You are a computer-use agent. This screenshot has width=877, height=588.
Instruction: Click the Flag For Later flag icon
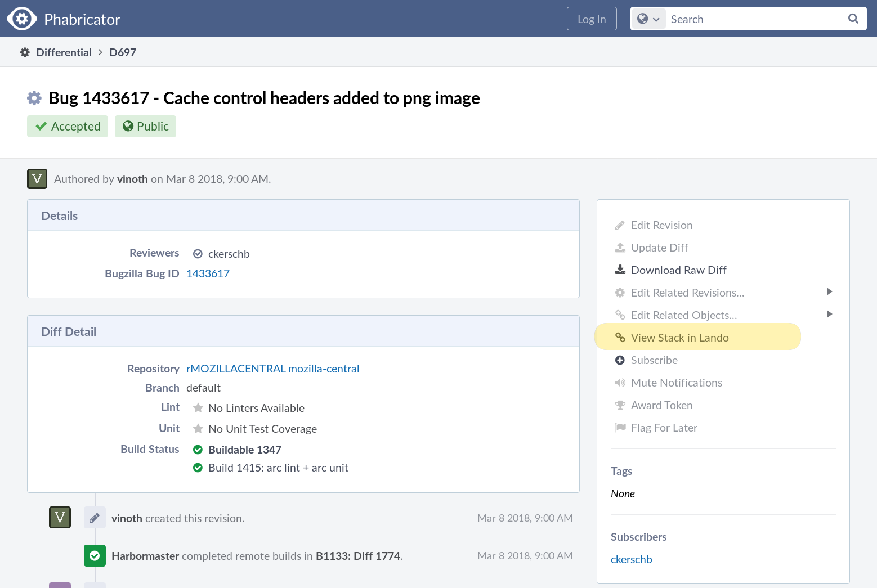pyautogui.click(x=620, y=428)
